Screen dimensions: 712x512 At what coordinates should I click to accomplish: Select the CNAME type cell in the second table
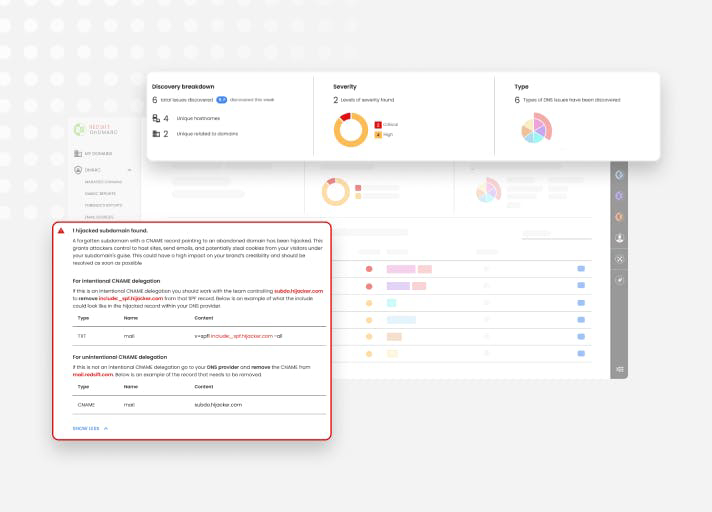pyautogui.click(x=86, y=405)
